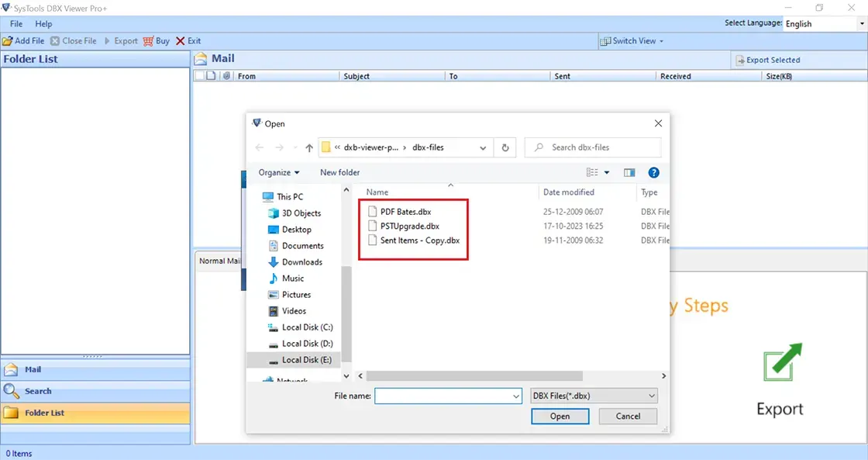The width and height of the screenshot is (868, 460).
Task: Click the Close File toolbar icon
Action: pos(55,41)
